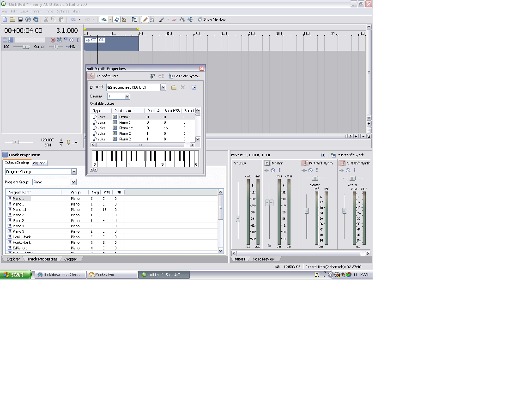Click the Insert Soft Synth button in mixer
Image resolution: width=532 pixels, height=399 pixels.
(x=349, y=155)
